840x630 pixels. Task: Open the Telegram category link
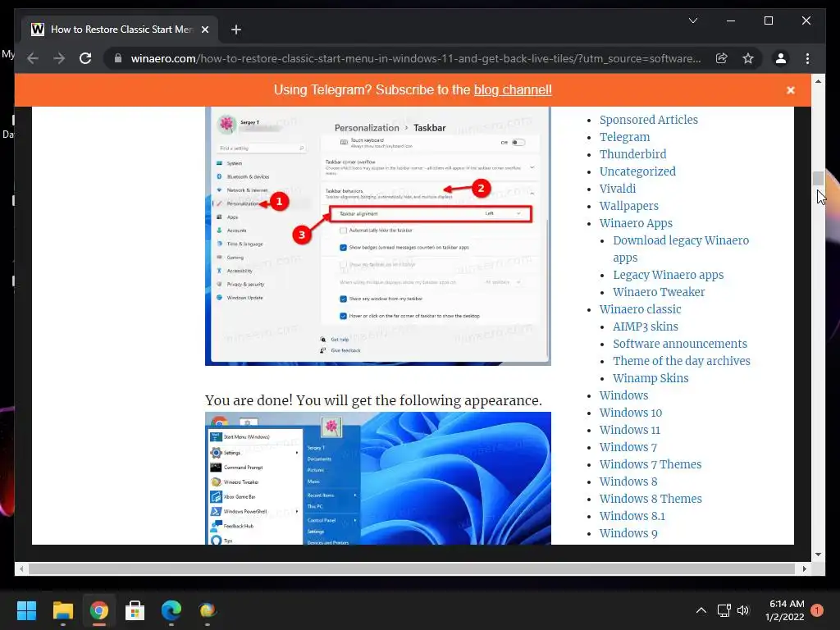coord(624,137)
